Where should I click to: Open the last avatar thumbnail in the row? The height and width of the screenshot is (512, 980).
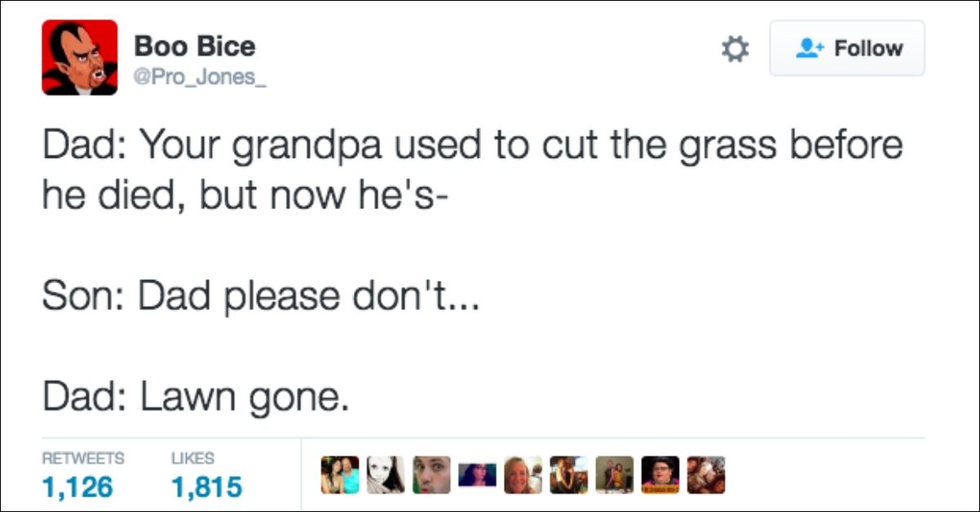coord(706,474)
